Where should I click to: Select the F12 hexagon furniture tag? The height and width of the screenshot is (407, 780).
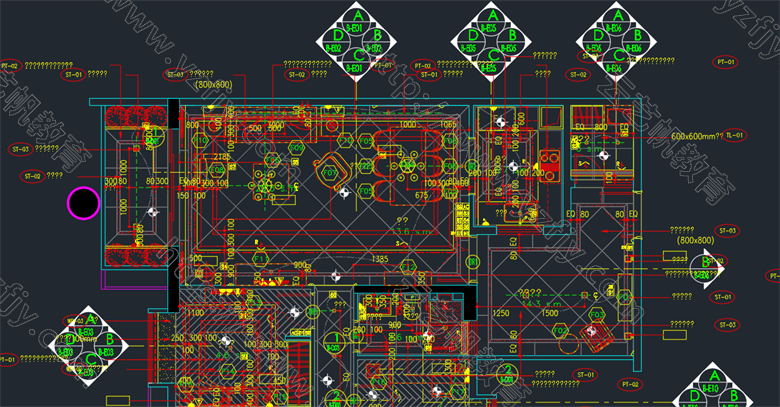click(x=408, y=267)
